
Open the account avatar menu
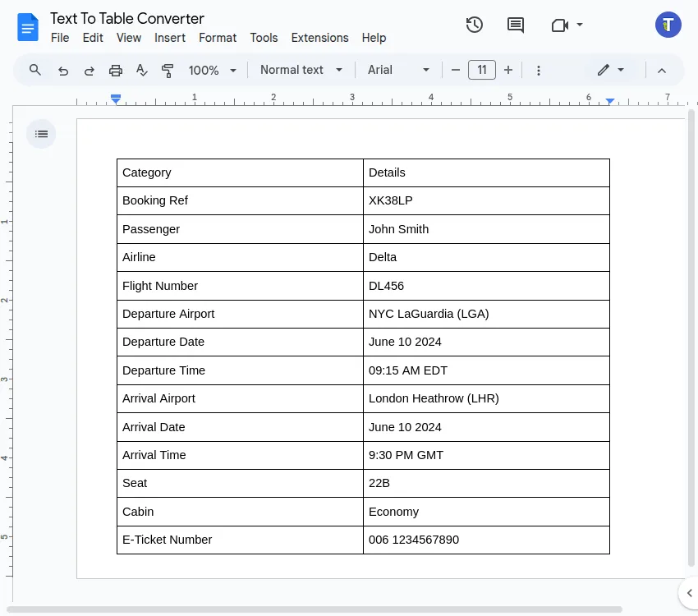click(668, 25)
